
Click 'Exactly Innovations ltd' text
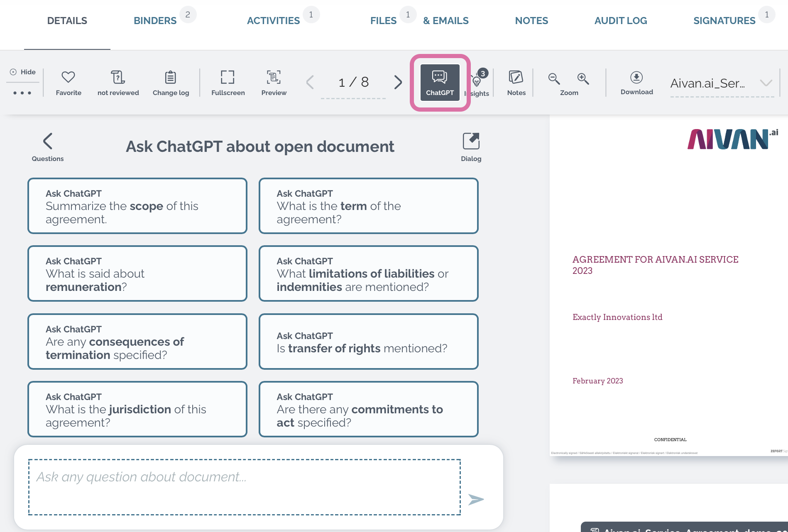coord(617,317)
